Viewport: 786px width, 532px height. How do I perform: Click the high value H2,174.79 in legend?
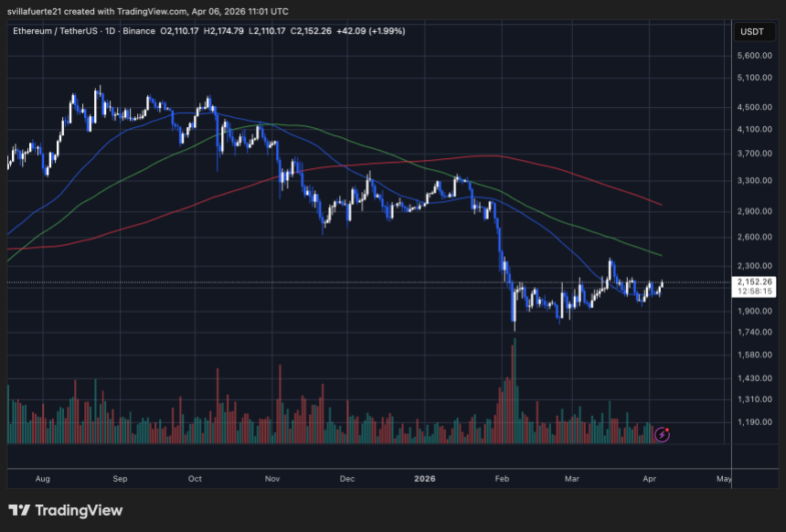224,31
